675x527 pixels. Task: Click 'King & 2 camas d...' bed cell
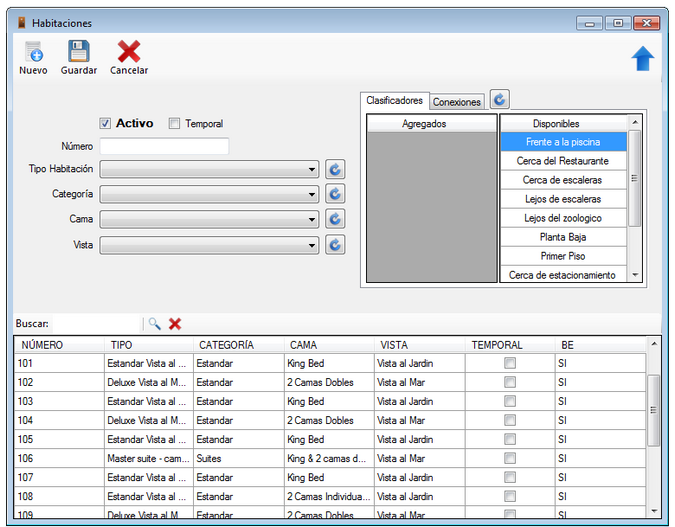click(329, 458)
